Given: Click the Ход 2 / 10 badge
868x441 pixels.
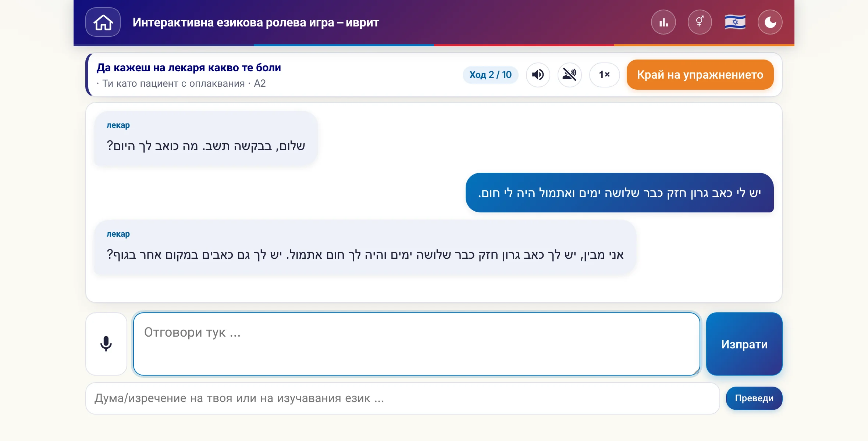Looking at the screenshot, I should click(490, 75).
